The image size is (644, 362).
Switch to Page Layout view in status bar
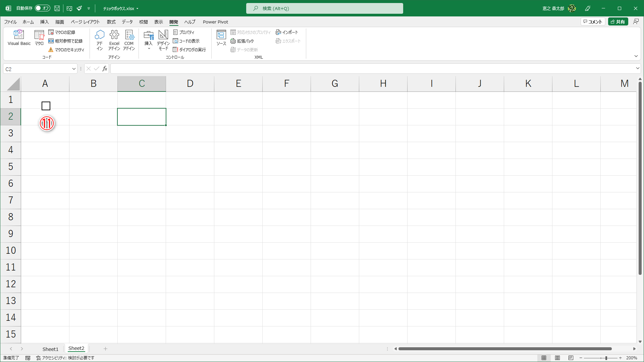[x=557, y=358]
